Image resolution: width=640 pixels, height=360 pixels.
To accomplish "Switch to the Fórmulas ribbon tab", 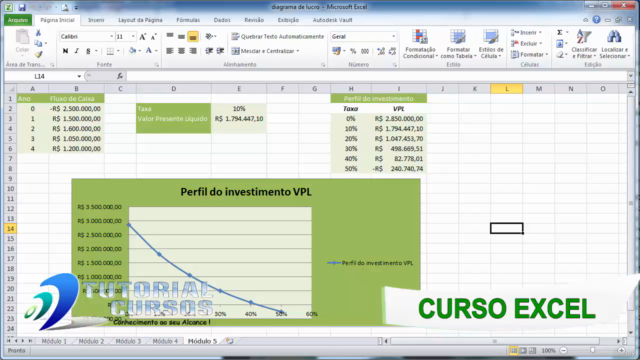I will click(x=188, y=20).
